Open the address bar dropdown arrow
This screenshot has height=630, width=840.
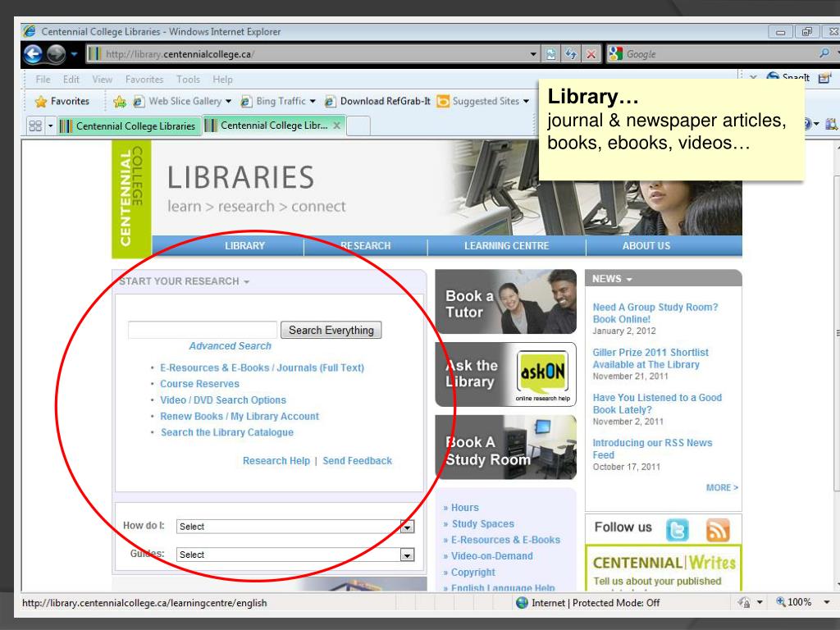(x=533, y=54)
